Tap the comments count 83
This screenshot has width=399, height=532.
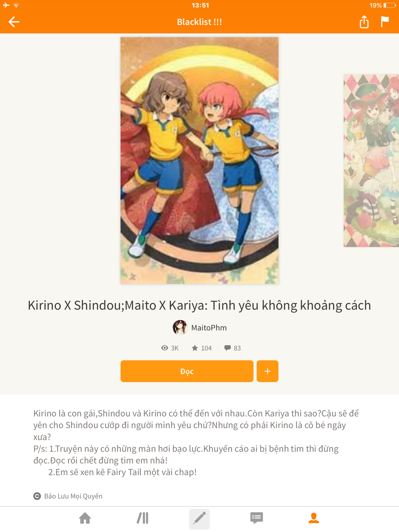232,348
